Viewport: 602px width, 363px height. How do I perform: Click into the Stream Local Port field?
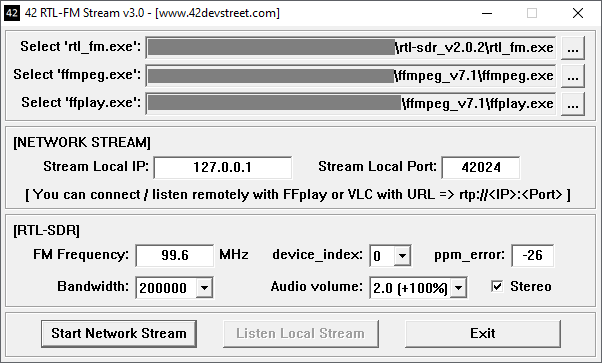tap(481, 167)
